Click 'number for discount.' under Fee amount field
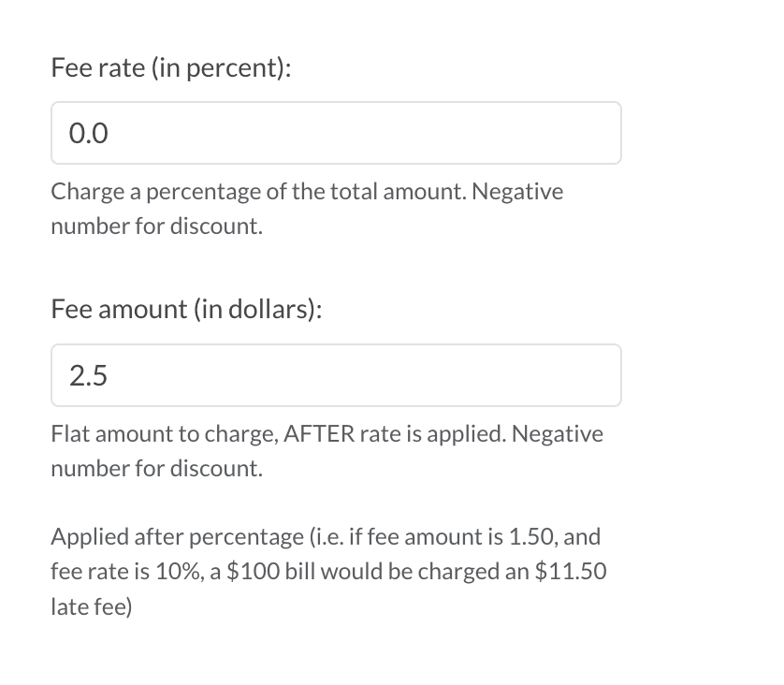784x685 pixels. [156, 469]
